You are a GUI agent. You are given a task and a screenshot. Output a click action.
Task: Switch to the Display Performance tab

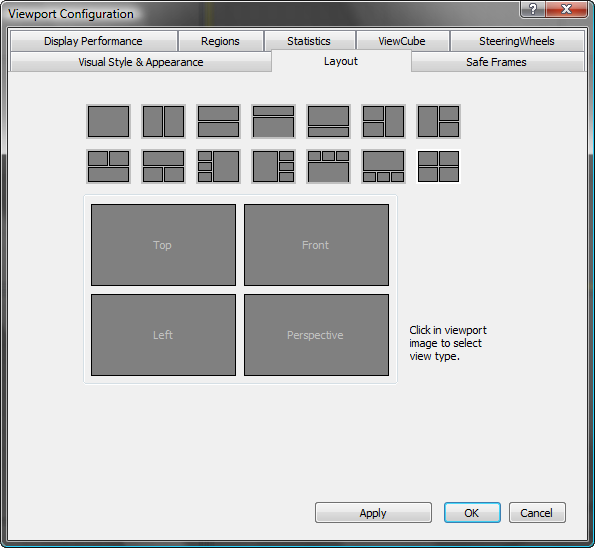(94, 41)
